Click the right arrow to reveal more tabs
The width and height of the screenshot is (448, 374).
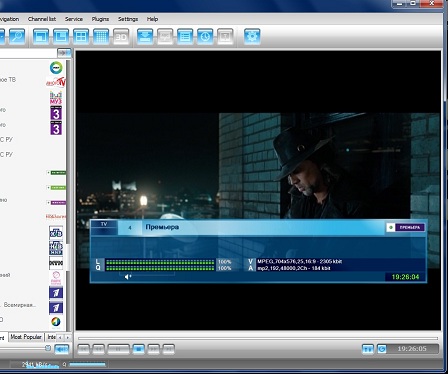coord(68,337)
